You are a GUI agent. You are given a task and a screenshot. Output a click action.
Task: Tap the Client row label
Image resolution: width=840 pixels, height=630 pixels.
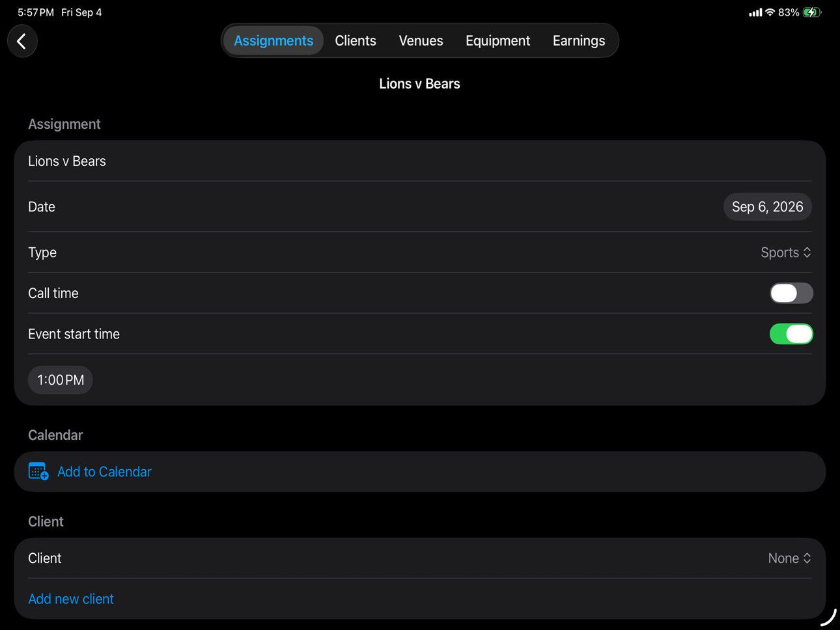(x=45, y=558)
